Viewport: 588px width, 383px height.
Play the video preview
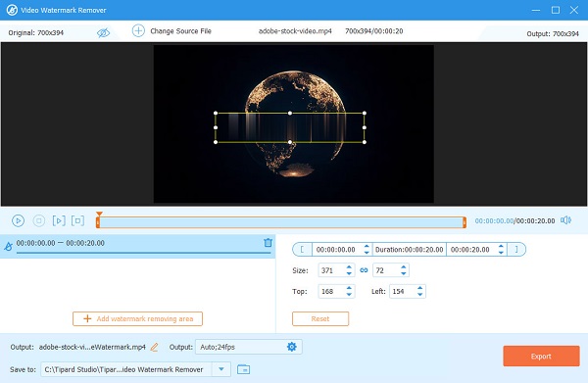coord(18,220)
